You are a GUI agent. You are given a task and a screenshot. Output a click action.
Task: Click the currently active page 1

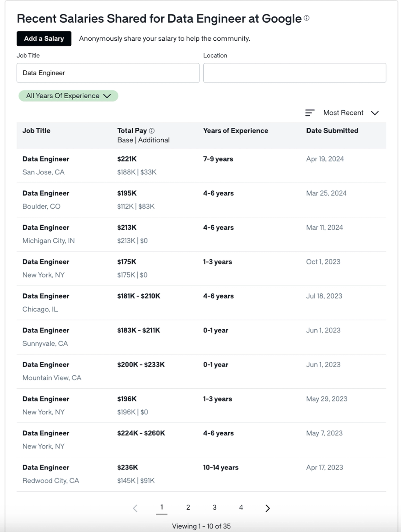point(162,507)
